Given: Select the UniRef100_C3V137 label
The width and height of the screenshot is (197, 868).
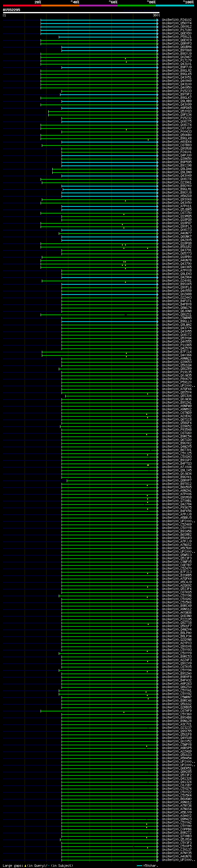Looking at the screenshot, I should point(176,850).
